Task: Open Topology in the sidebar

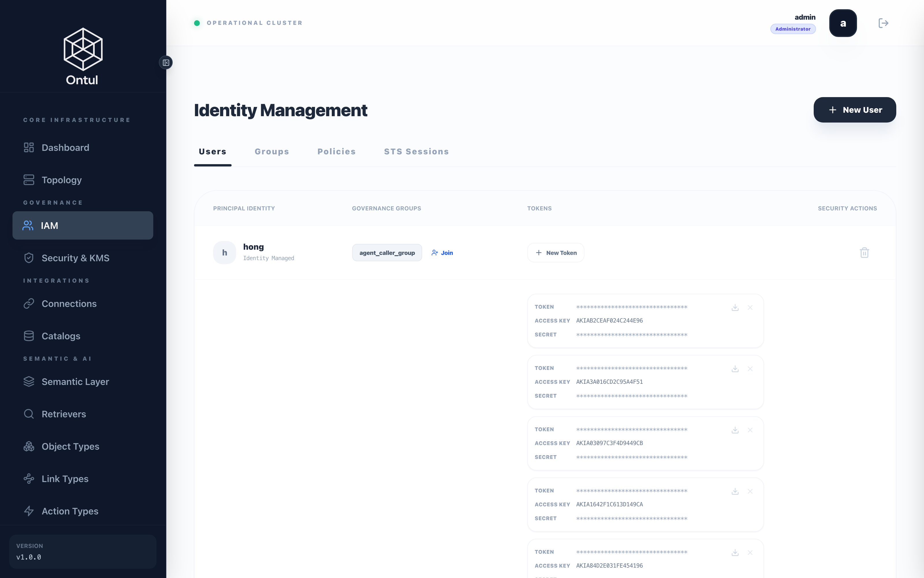Action: (x=83, y=180)
